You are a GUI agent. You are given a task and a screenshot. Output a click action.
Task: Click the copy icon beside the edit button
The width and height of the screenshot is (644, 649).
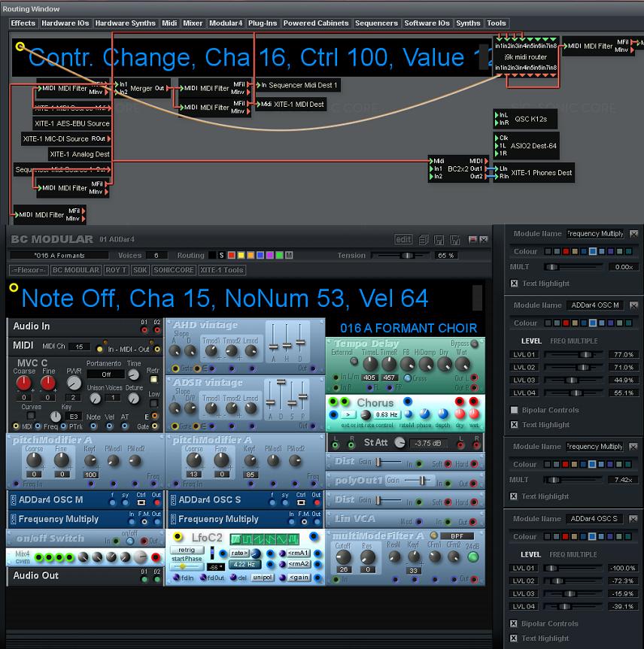(x=424, y=239)
